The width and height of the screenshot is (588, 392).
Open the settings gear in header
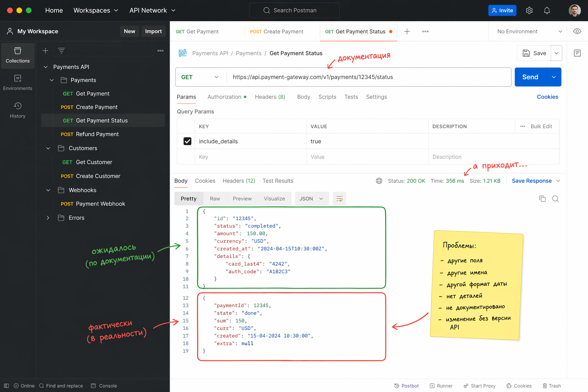point(529,10)
